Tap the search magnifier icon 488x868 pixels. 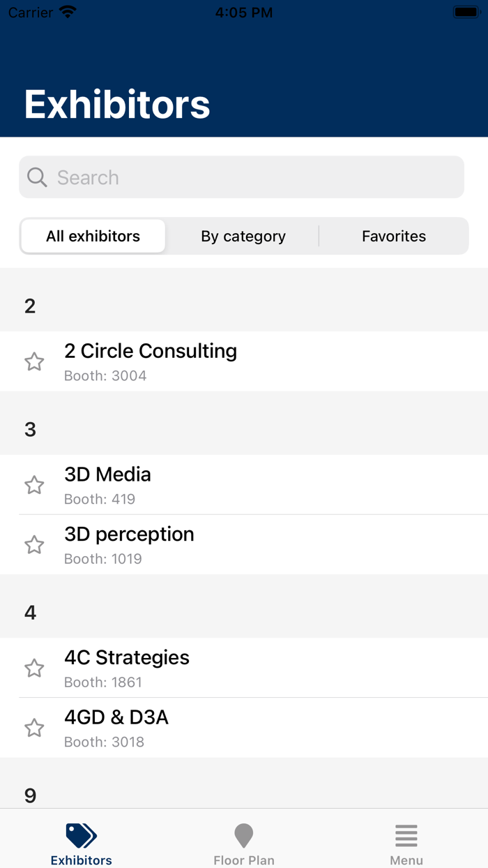click(x=37, y=177)
